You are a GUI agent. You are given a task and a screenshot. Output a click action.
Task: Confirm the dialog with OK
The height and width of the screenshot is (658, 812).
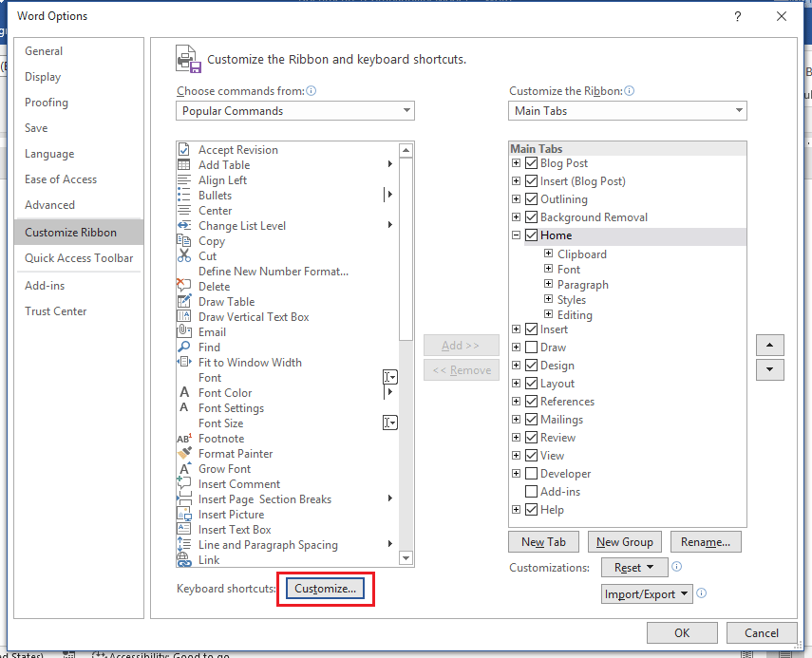(682, 632)
